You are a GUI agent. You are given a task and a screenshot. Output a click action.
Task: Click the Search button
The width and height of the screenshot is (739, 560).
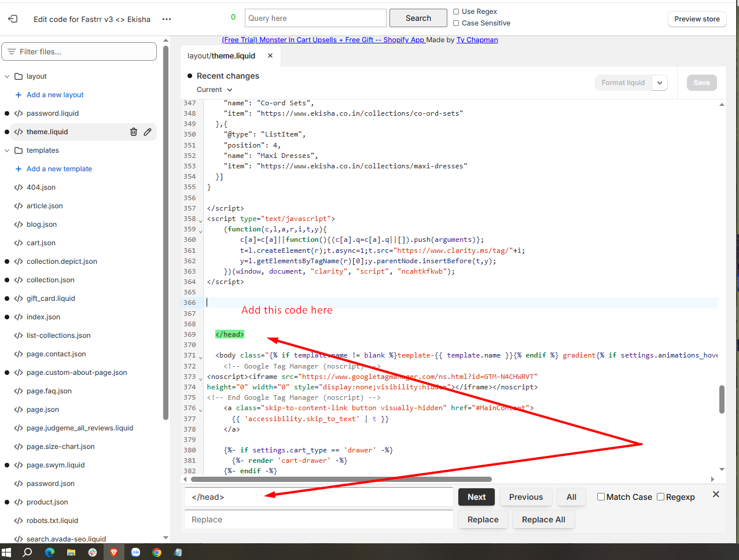click(x=418, y=18)
